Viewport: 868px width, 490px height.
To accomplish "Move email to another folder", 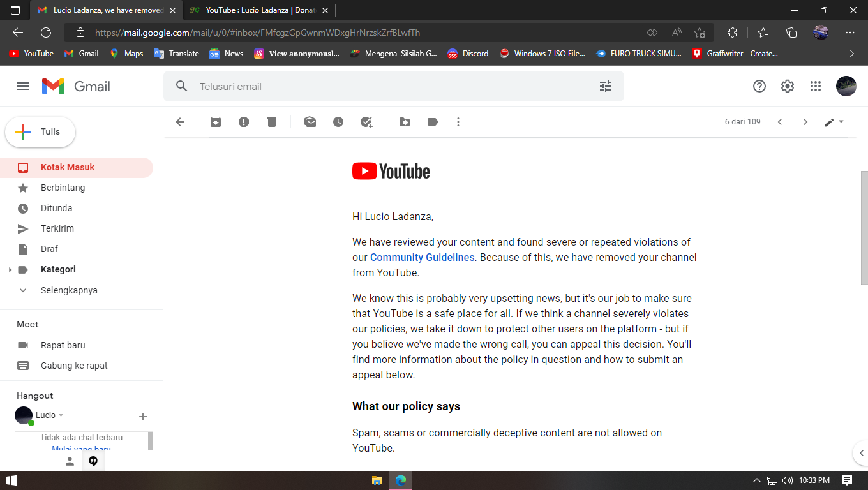I will 405,122.
